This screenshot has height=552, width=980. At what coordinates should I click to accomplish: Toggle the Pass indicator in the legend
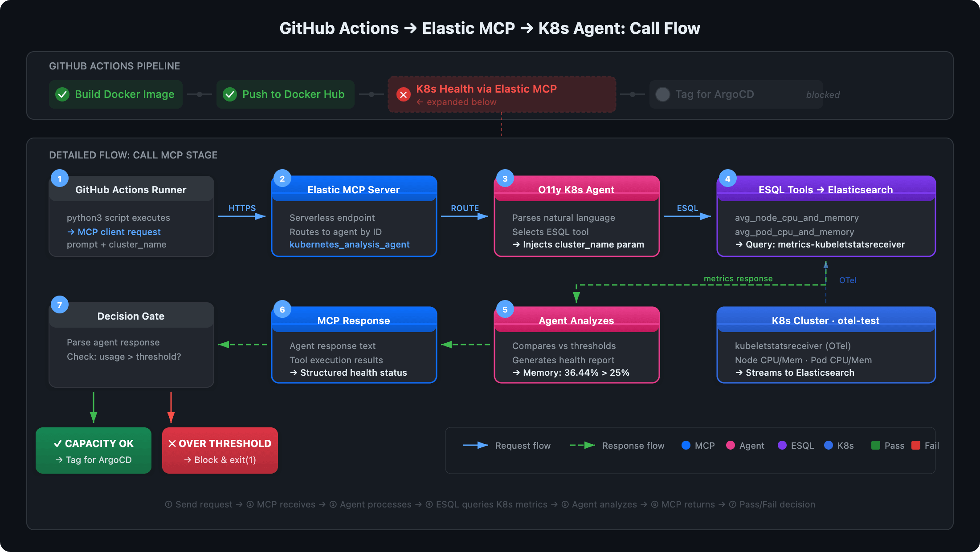click(876, 445)
